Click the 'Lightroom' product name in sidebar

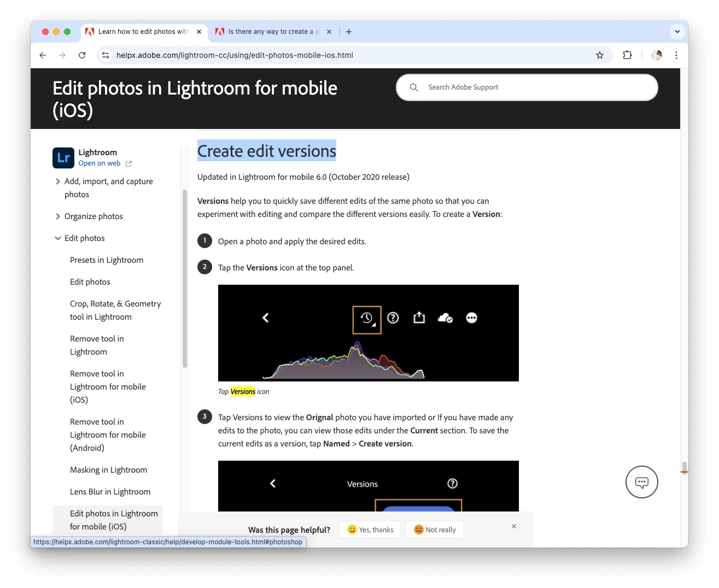(97, 152)
